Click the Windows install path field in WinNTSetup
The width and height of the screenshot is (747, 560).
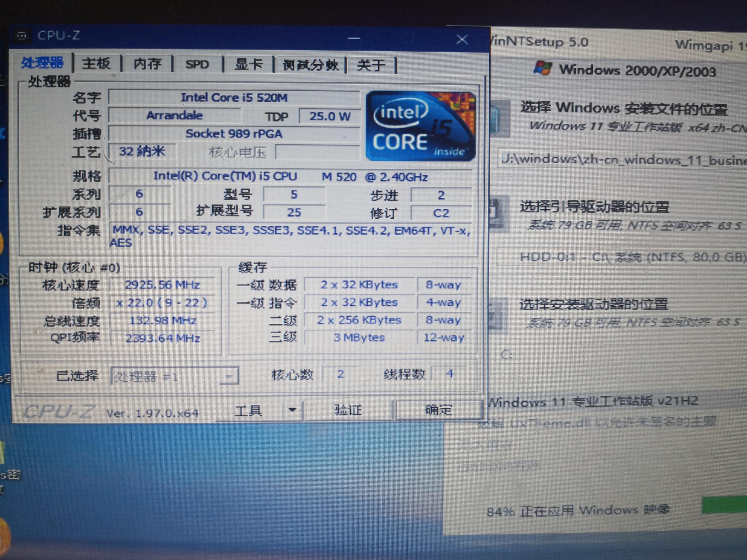click(622, 159)
